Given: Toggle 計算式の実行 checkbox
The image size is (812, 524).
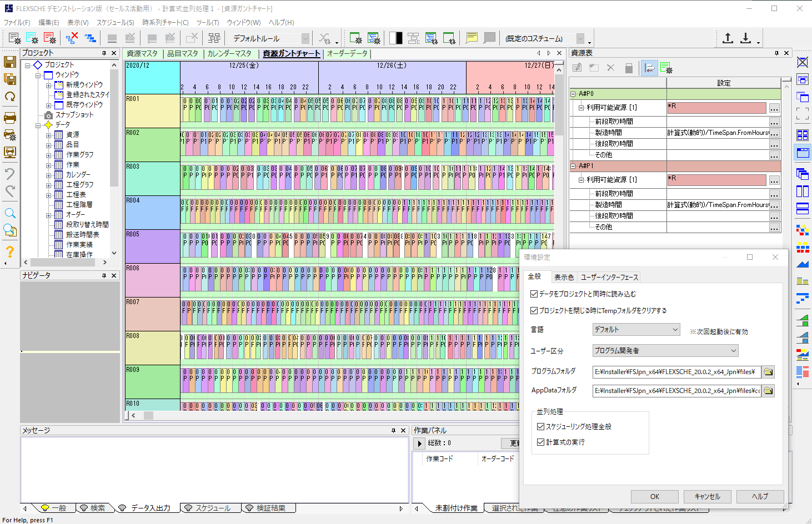Looking at the screenshot, I should tap(541, 442).
